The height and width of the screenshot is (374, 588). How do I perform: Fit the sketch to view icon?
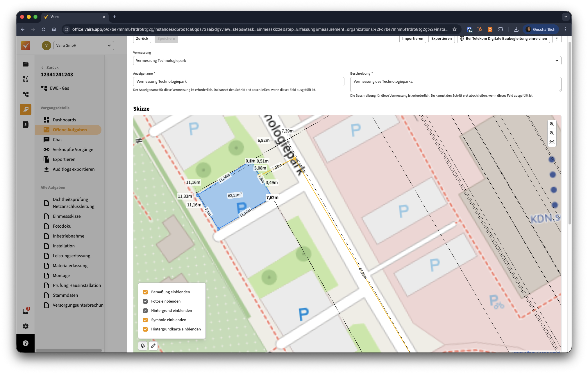(552, 142)
